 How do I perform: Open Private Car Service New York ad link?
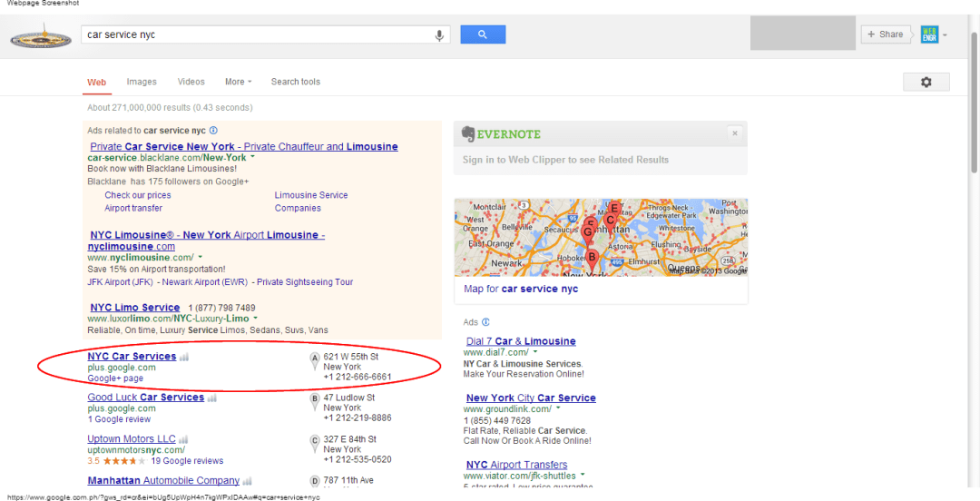(x=244, y=146)
